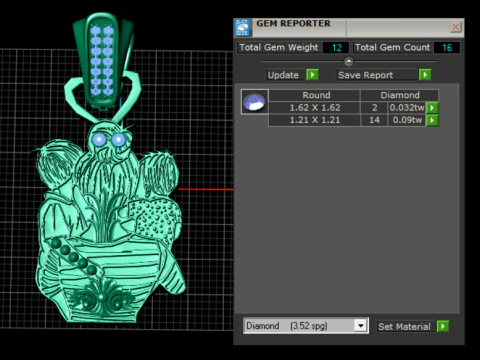
Task: Click the quantity 14 cell
Action: pos(374,120)
